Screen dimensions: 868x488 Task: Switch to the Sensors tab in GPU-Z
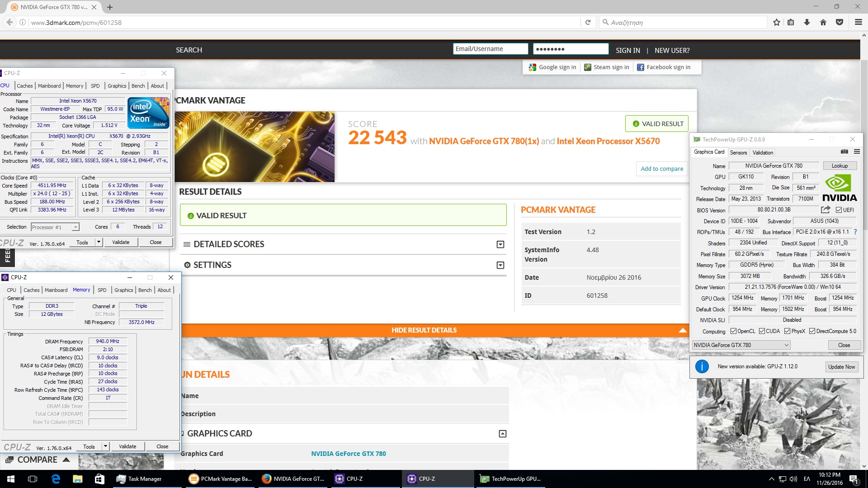coord(739,153)
